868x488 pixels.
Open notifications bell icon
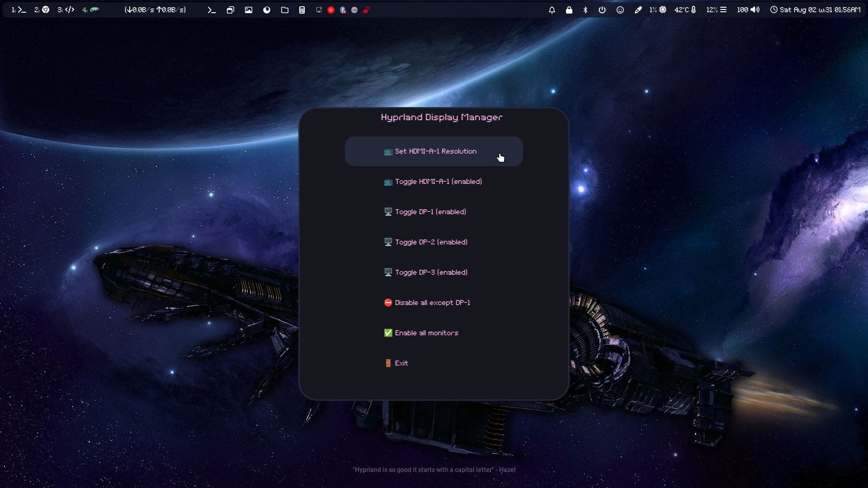[x=552, y=10]
